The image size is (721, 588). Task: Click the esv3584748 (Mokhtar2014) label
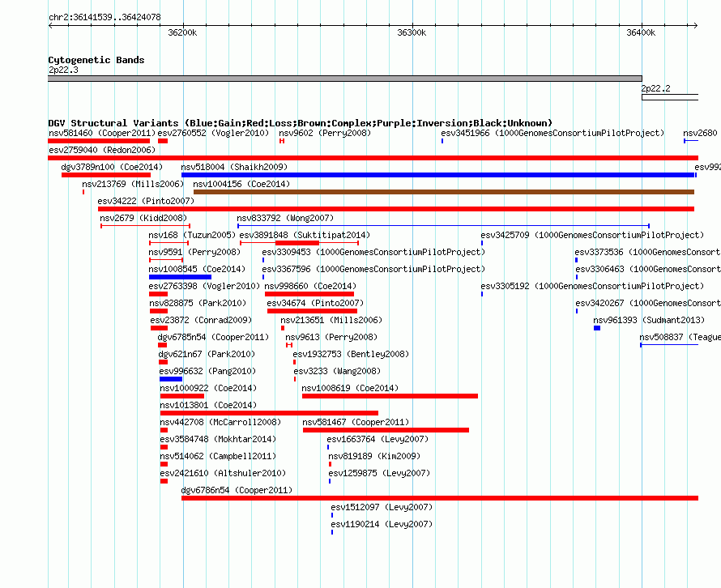point(218,440)
